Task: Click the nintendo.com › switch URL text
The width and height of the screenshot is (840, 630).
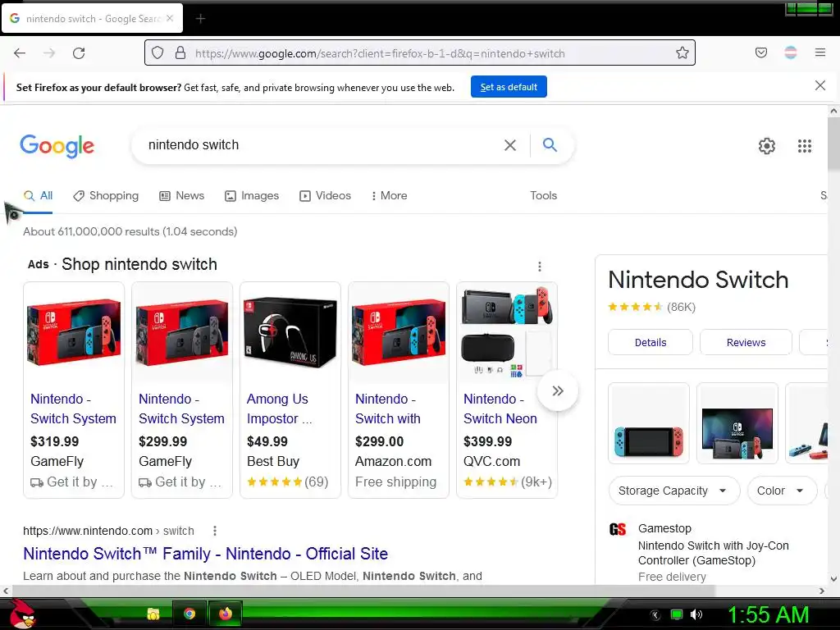Action: pos(108,531)
